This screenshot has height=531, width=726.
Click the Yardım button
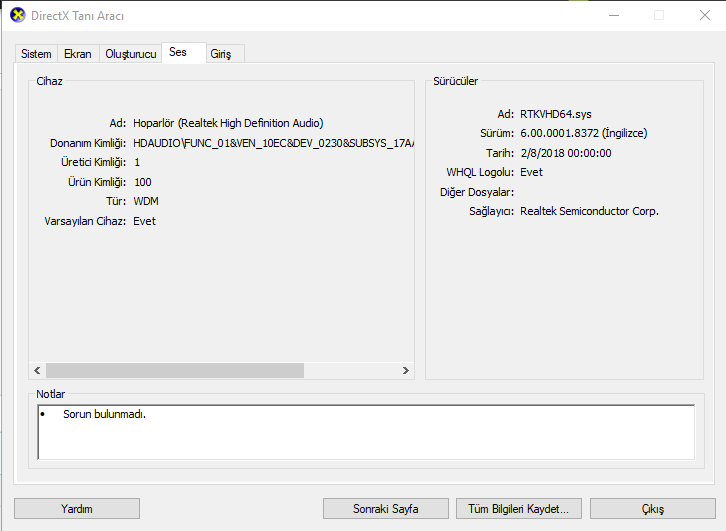coord(77,509)
